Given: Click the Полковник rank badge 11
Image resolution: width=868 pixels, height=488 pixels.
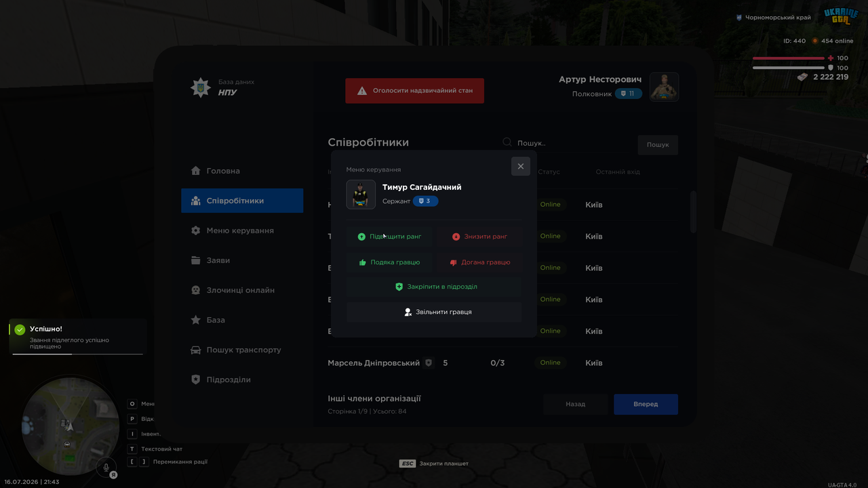Looking at the screenshot, I should [x=629, y=94].
